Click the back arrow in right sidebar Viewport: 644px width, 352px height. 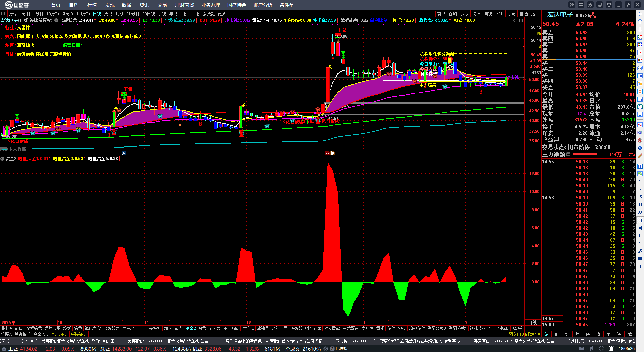640,14
